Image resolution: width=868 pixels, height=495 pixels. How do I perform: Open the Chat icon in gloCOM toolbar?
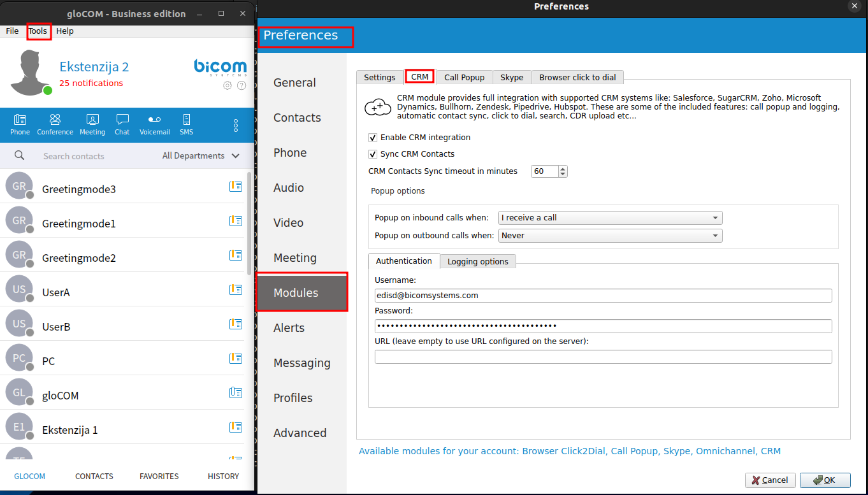(122, 124)
